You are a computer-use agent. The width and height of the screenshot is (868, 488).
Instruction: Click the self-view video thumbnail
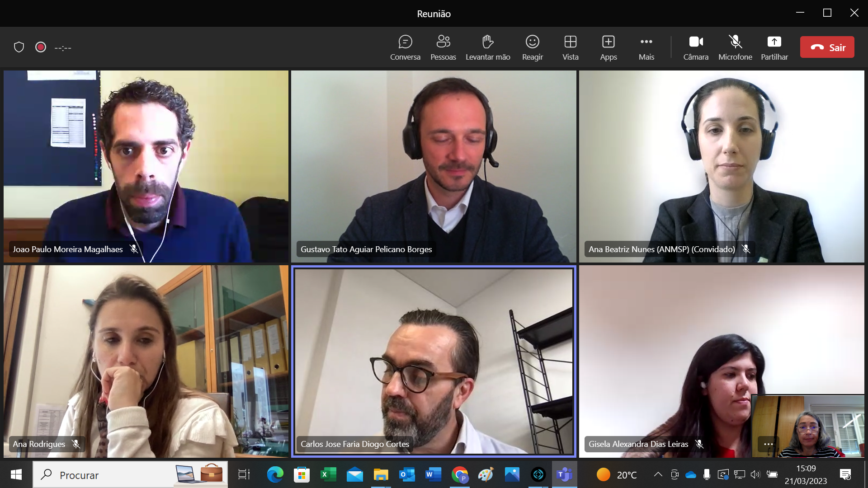[808, 427]
